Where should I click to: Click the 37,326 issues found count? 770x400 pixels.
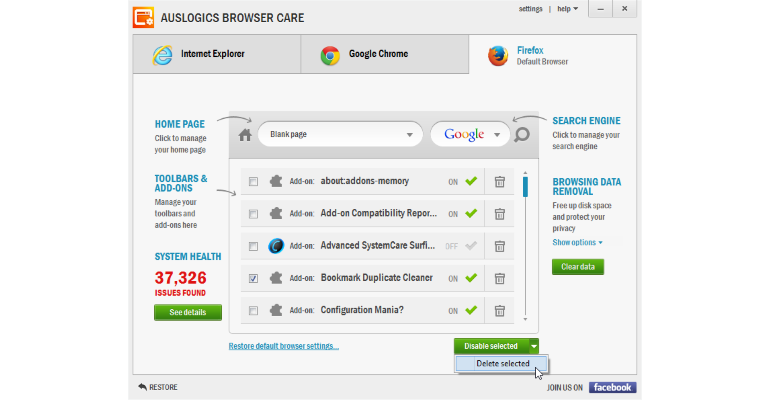coord(181,278)
